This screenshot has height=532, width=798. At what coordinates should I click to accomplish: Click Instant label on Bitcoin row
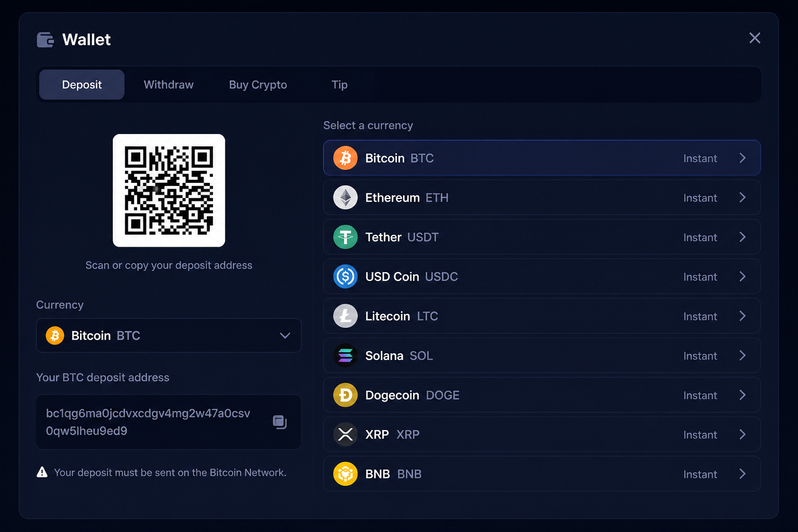(x=700, y=158)
